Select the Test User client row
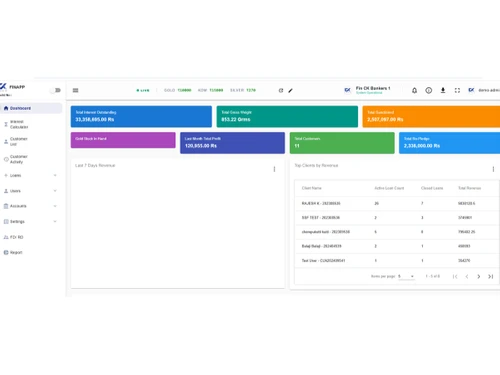The height and width of the screenshot is (375, 500). point(397,260)
